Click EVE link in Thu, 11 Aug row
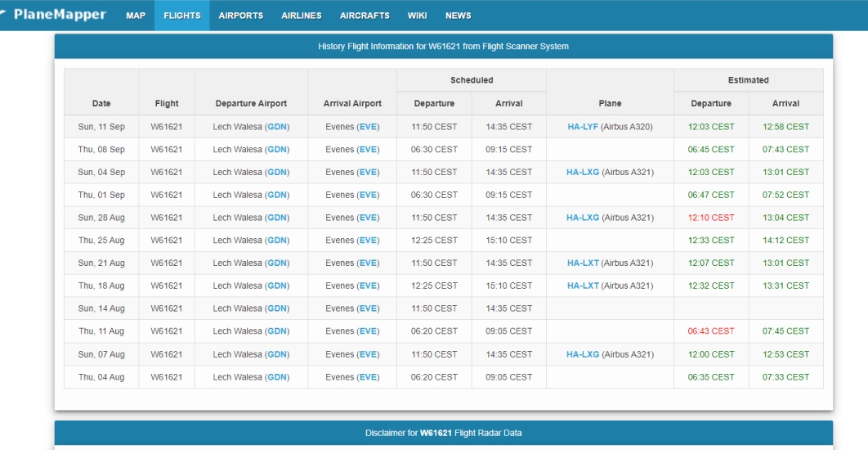The width and height of the screenshot is (868, 450). [368, 331]
